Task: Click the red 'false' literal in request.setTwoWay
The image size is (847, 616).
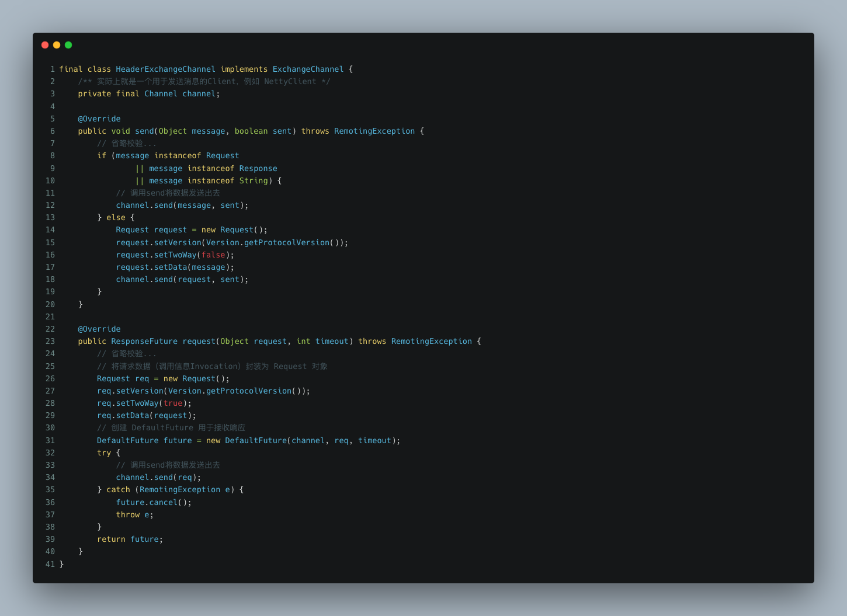Action: click(213, 255)
